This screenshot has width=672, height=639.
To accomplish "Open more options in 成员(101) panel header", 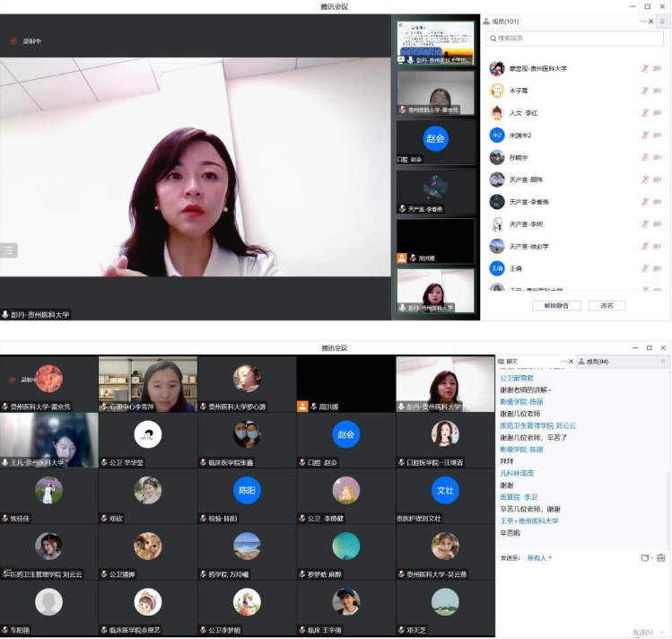I will pyautogui.click(x=641, y=21).
